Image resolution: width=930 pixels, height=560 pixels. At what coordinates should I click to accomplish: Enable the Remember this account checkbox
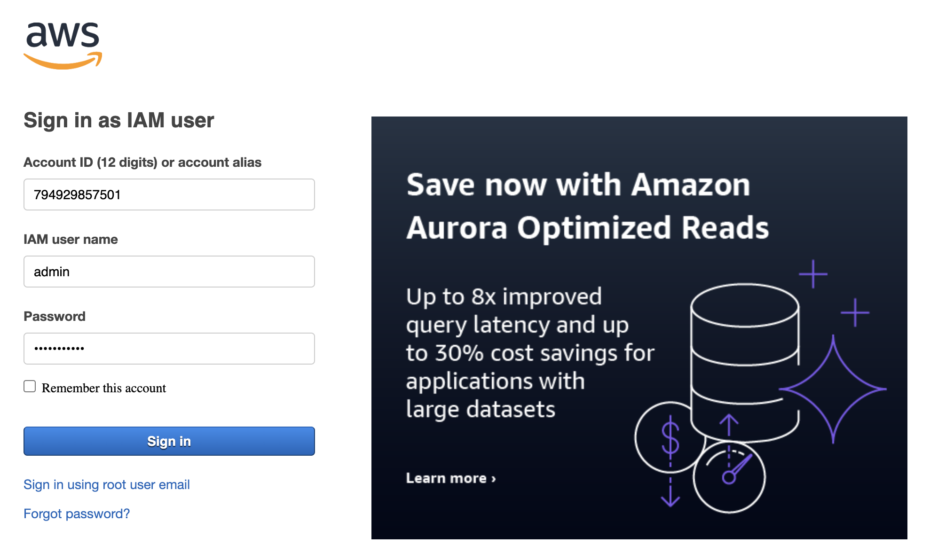point(30,386)
